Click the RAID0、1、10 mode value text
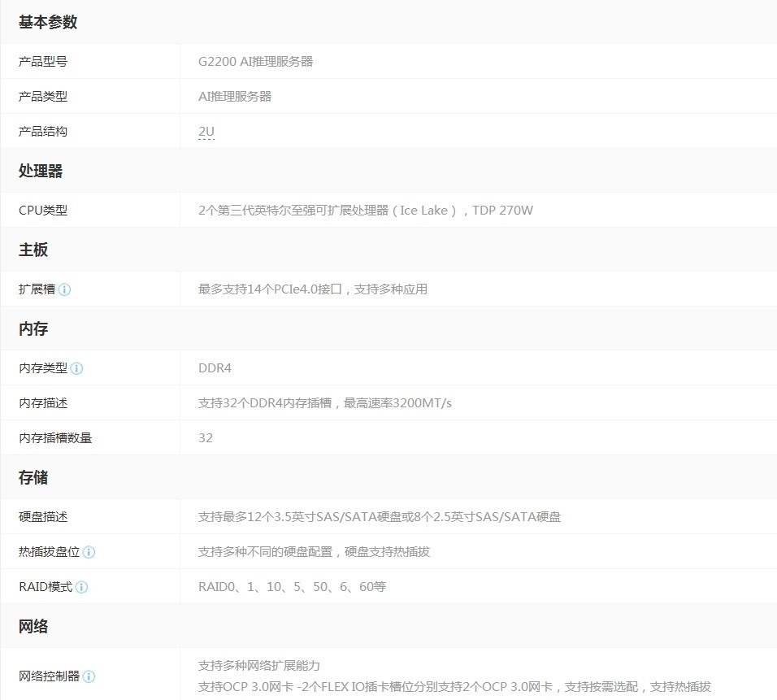The height and width of the screenshot is (700, 777). (292, 587)
